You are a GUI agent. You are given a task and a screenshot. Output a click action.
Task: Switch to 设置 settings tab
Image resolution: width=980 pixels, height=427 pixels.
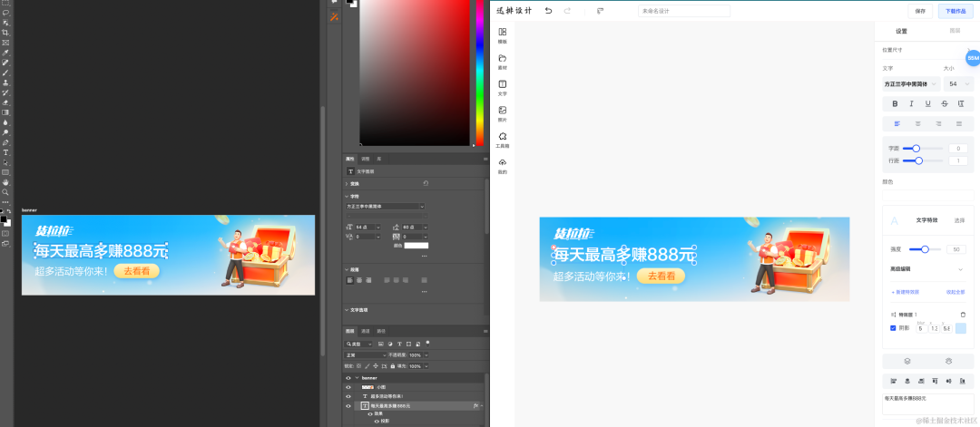(x=901, y=31)
